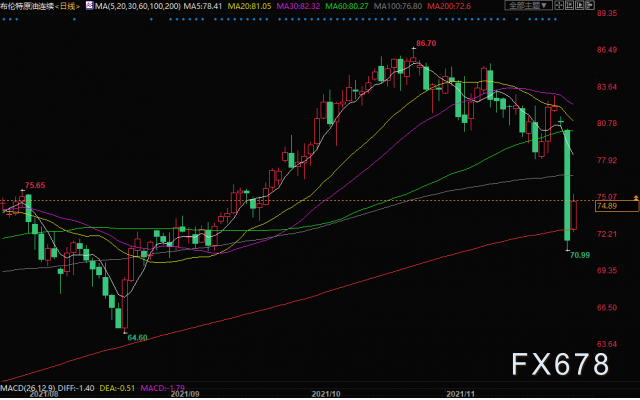The height and width of the screenshot is (400, 640).
Task: Click the MA100:76.80 indicator value
Action: (x=398, y=6)
